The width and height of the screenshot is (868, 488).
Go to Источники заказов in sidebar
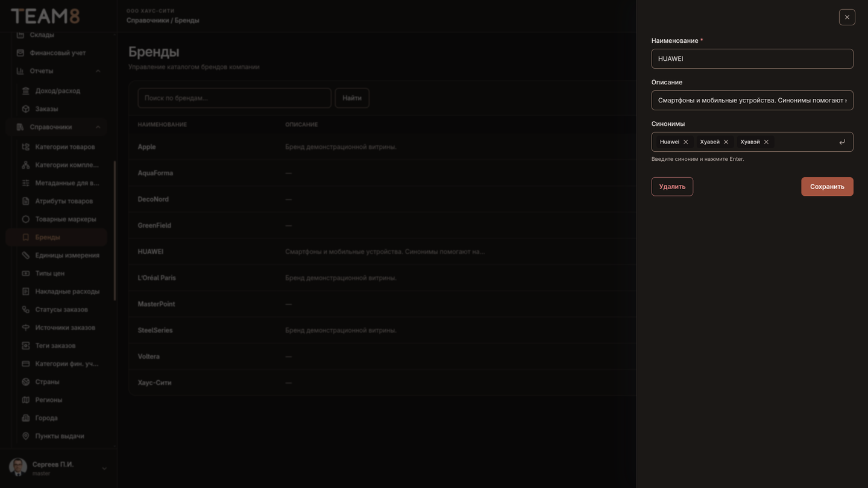point(57,328)
